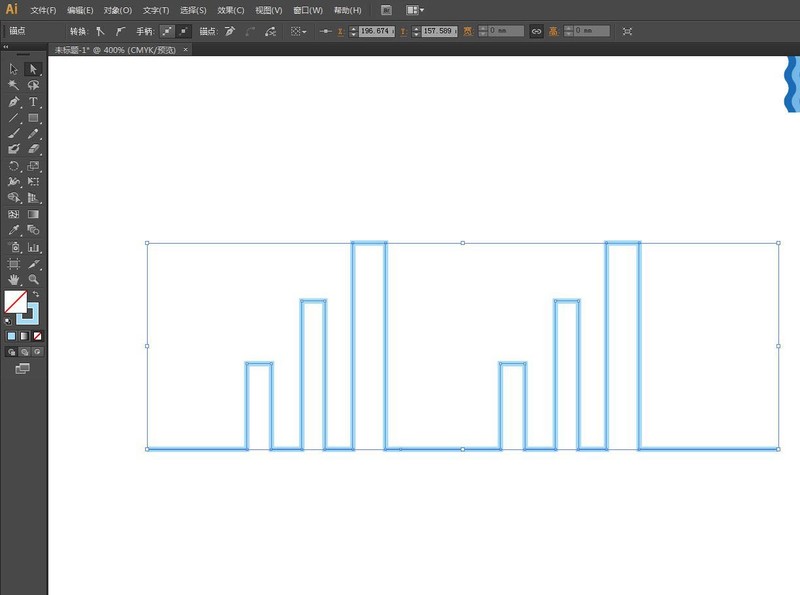This screenshot has width=800, height=595.
Task: Open the 效果(C) menu
Action: coord(231,10)
